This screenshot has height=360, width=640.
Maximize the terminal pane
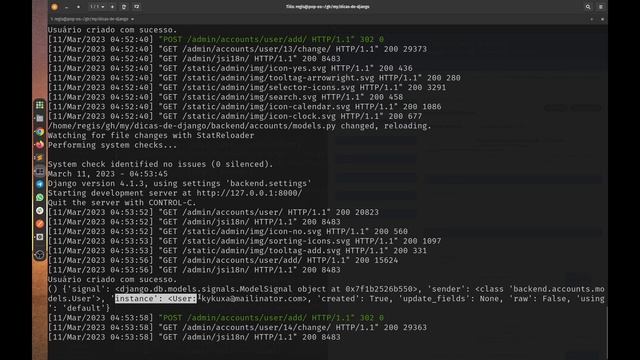592,19
